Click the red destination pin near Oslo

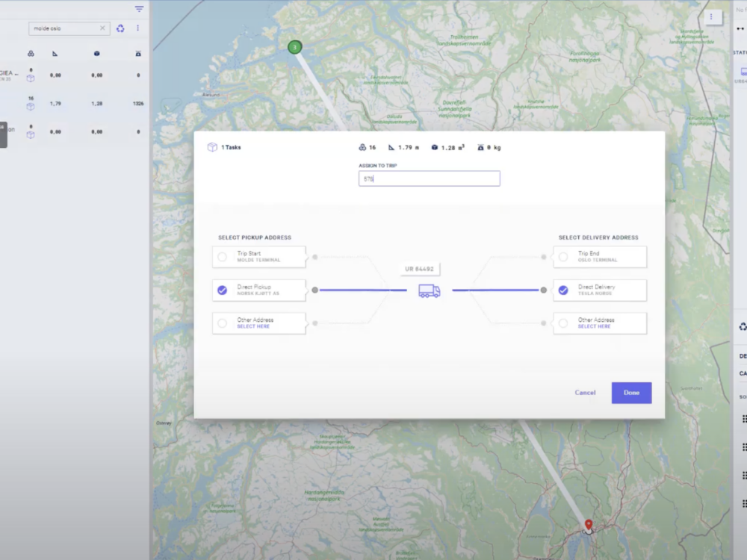589,525
